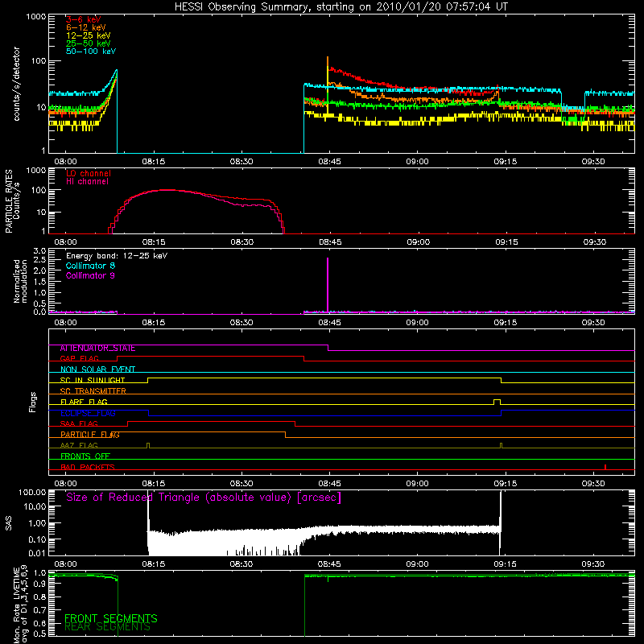Click the 08:30 time label under the particle rates plot
Viewport: 644px width, 644px height.
point(242,242)
